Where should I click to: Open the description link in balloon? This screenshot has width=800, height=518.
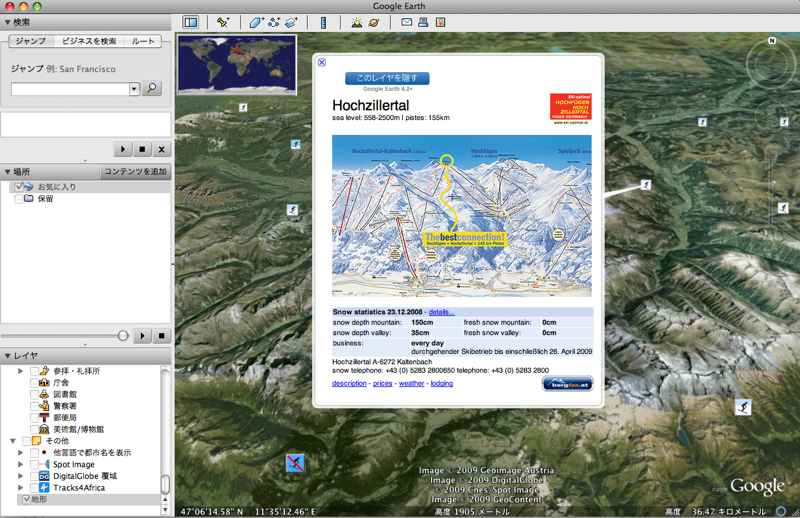[x=349, y=383]
